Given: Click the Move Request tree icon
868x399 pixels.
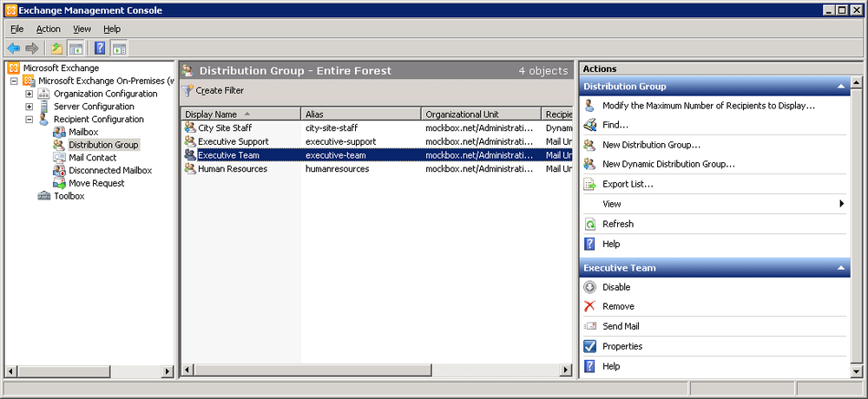Looking at the screenshot, I should pyautogui.click(x=59, y=183).
